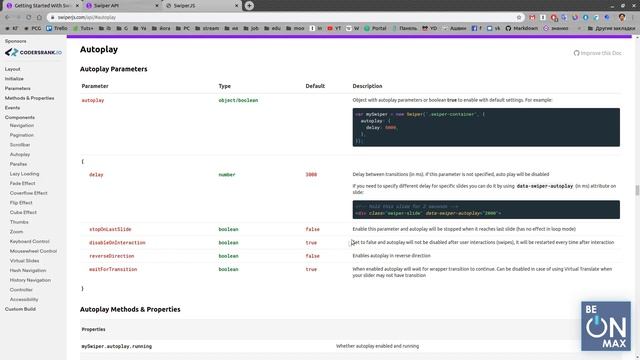Open the PC bookmarks folder
Image resolution: width=640 pixels, height=360 pixels.
point(183,28)
